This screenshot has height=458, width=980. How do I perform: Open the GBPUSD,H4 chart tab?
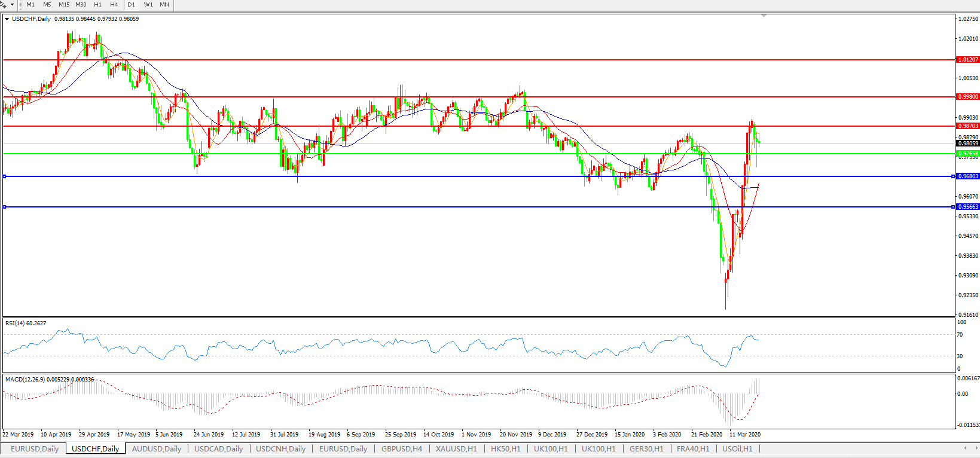(x=402, y=449)
